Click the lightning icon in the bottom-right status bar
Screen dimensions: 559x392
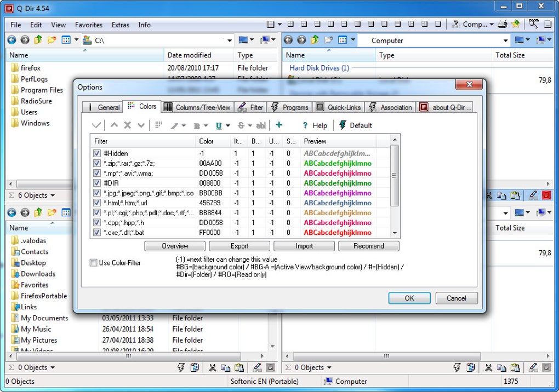coord(457,367)
